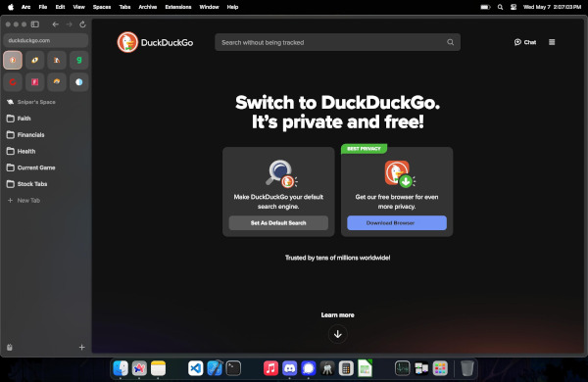Open LibreOffice Calc from the Dock
Viewport: 588px width, 382px height.
pos(365,368)
